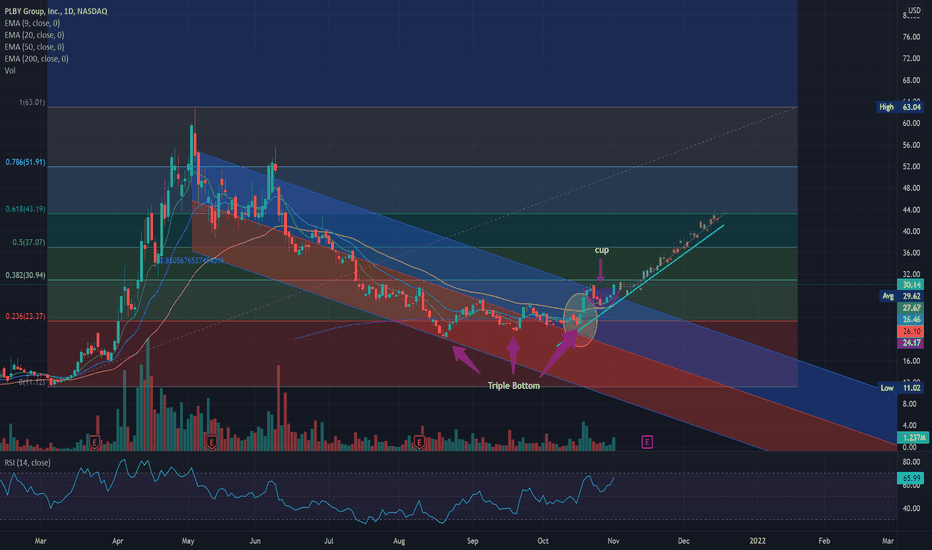Click the 2022 label on time axis
The width and height of the screenshot is (932, 550).
757,541
